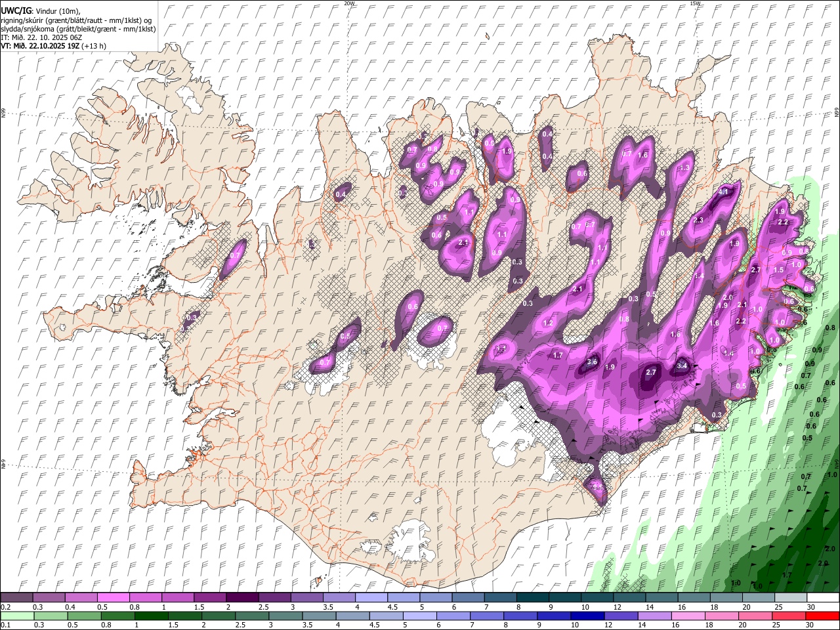Click the 'UWC/IG: Vindur (10m)' title line
This screenshot has width=840, height=630.
click(x=40, y=10)
